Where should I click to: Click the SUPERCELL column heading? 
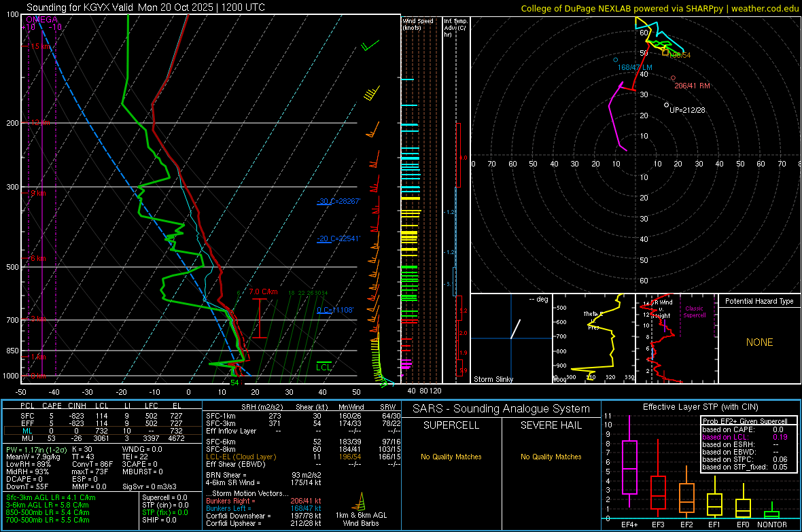451,425
